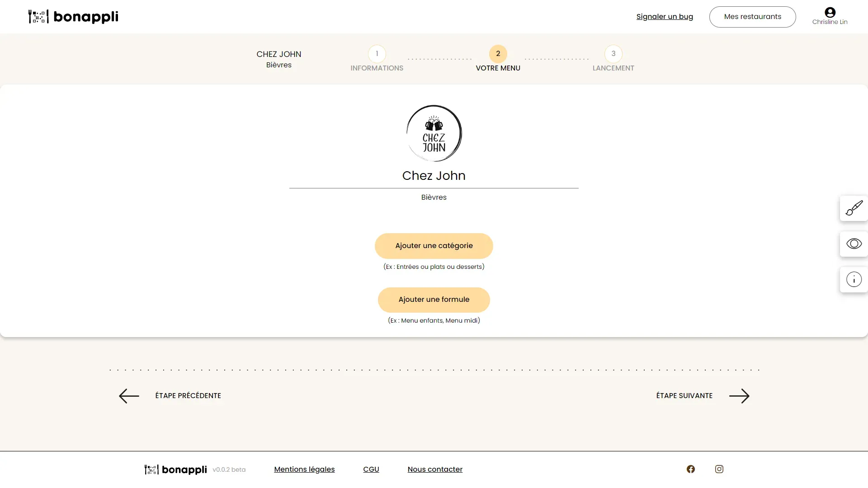This screenshot has width=868, height=488.
Task: Open Instagram page from footer
Action: [x=719, y=469]
